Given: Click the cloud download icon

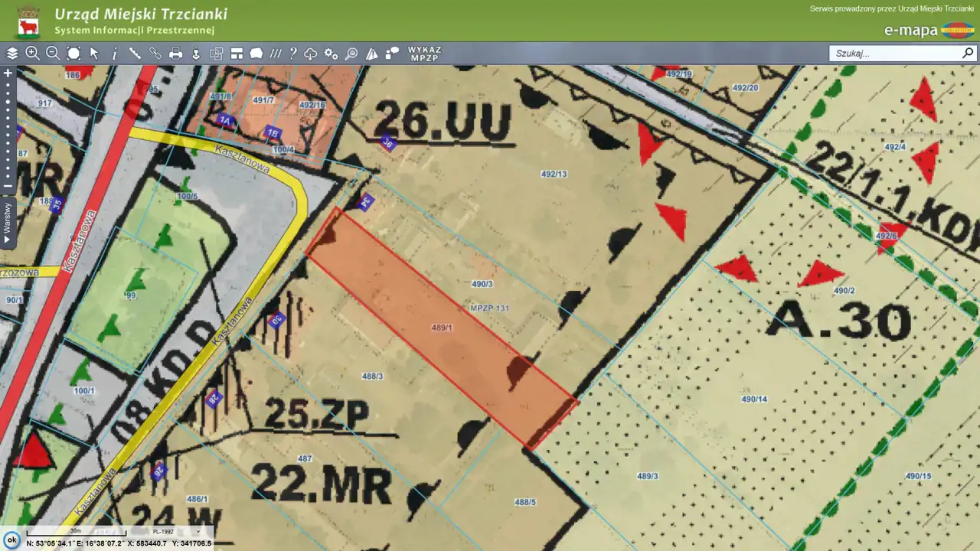Looking at the screenshot, I should pos(311,54).
